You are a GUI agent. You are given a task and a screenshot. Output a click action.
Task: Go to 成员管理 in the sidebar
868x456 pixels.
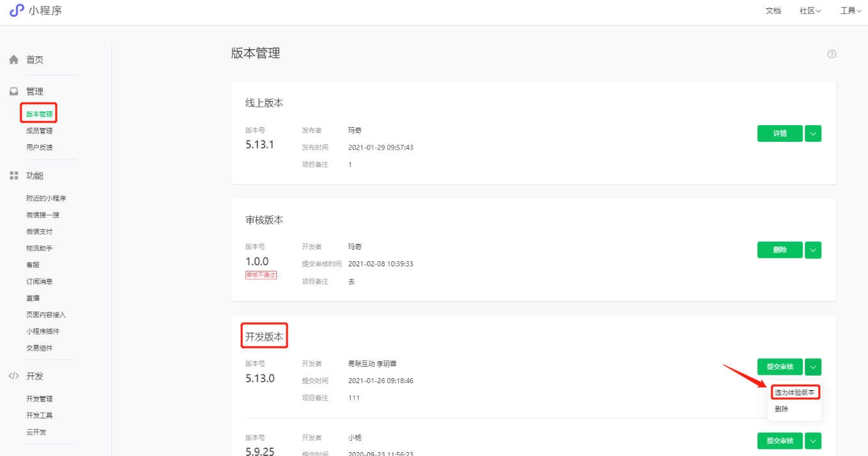pos(40,131)
